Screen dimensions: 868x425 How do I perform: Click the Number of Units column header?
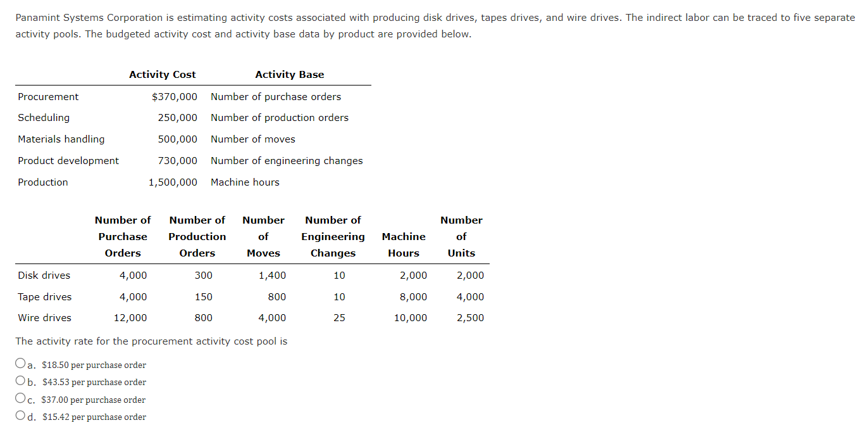[x=461, y=236]
